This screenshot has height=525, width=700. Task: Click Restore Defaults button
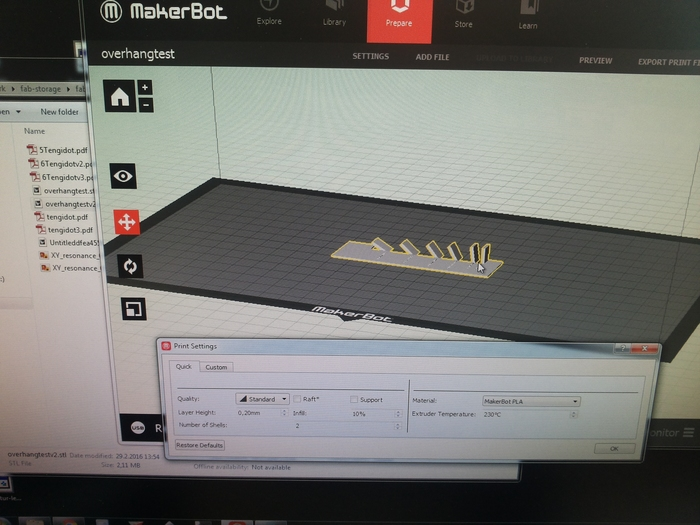200,445
